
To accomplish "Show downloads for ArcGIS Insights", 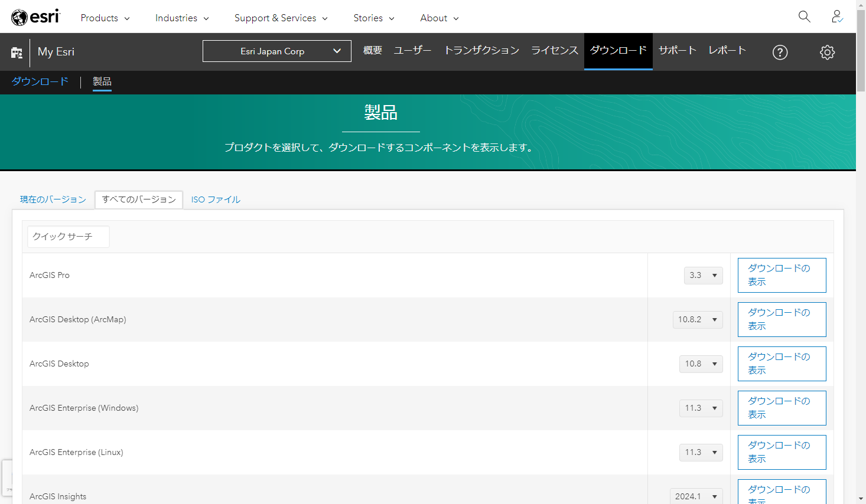I will pos(782,492).
